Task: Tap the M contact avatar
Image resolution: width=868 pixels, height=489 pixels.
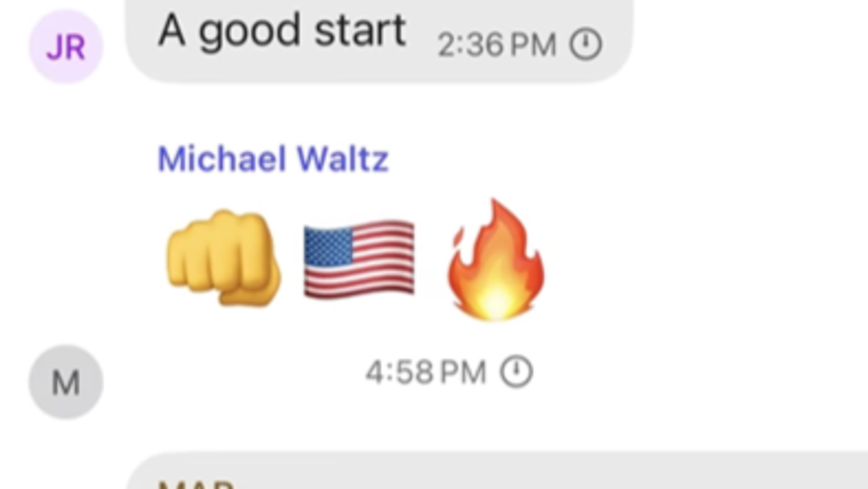Action: (x=66, y=382)
